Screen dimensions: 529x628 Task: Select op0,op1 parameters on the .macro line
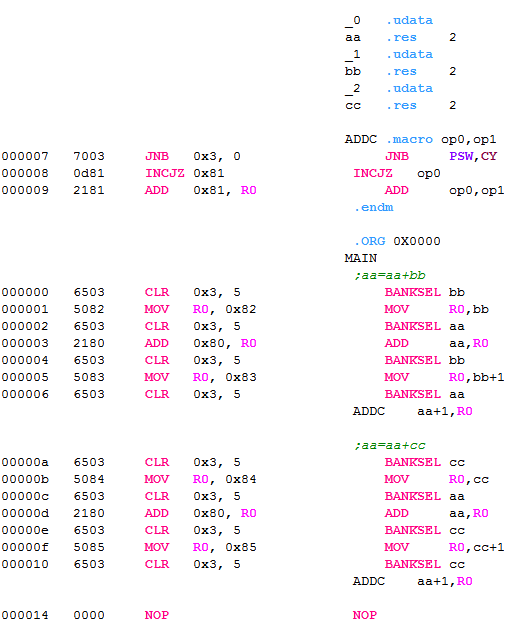coord(469,139)
